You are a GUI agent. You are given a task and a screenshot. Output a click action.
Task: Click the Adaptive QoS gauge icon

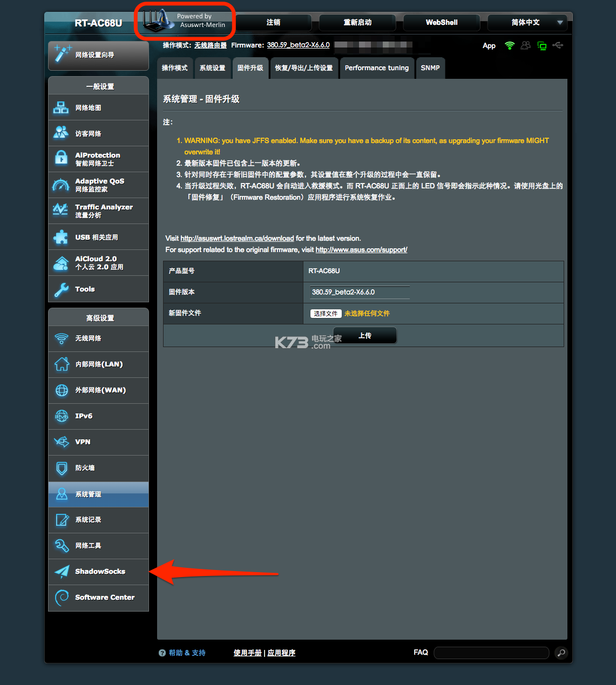click(x=61, y=185)
